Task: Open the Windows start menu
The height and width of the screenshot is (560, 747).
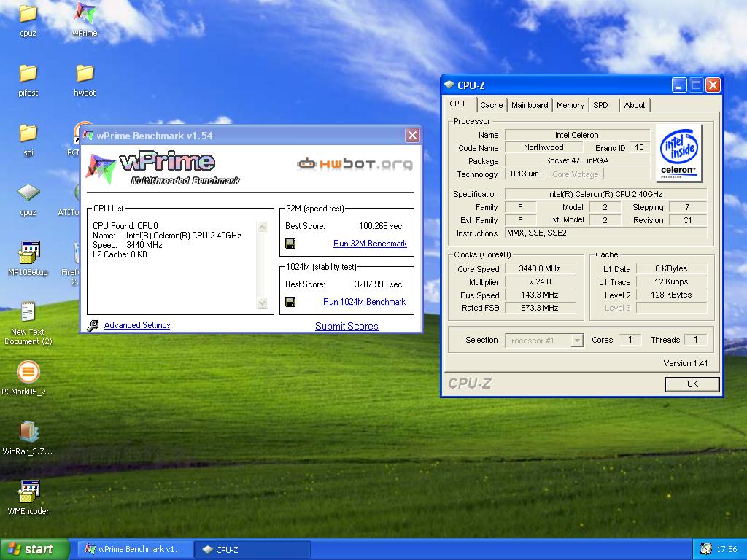Action: click(x=34, y=549)
